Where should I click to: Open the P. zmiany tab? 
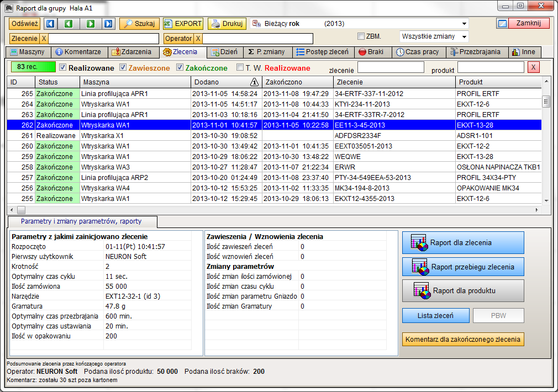(x=267, y=52)
